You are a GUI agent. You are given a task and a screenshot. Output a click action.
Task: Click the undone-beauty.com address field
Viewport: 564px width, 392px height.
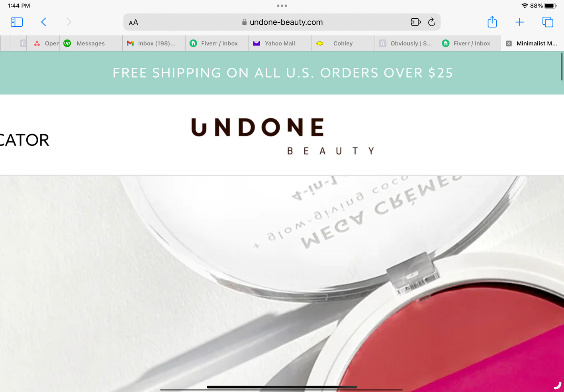[x=282, y=22]
